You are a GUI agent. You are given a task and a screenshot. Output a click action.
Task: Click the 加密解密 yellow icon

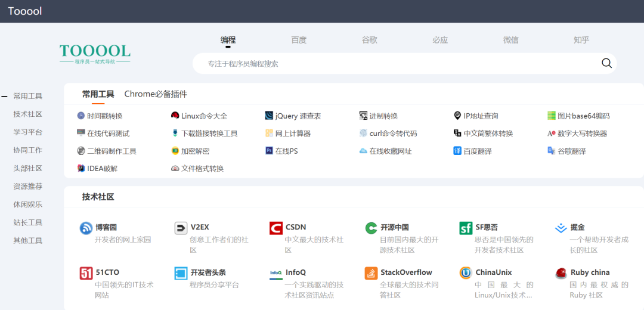[x=175, y=151]
